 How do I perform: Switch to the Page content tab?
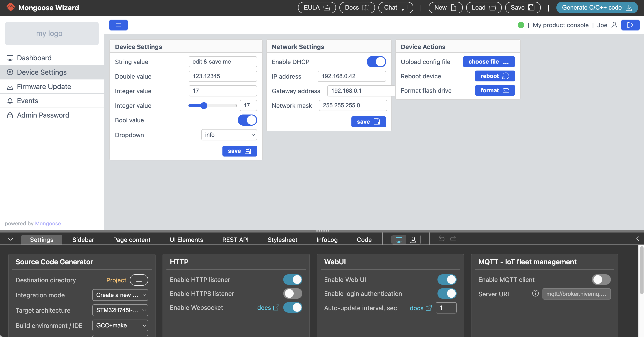(132, 239)
